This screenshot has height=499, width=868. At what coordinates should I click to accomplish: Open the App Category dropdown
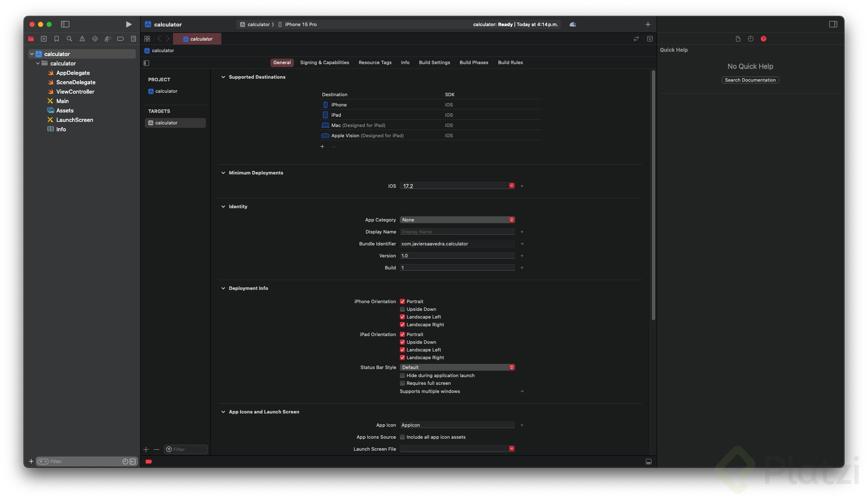457,220
